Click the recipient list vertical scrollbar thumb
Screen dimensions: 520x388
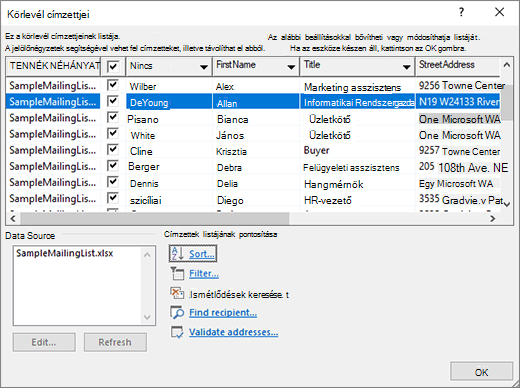point(507,102)
